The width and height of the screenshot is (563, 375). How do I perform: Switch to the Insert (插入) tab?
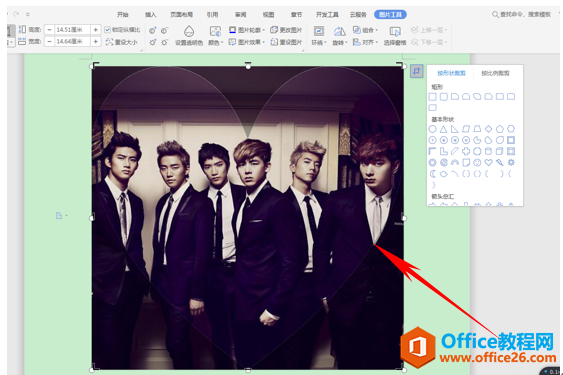point(151,14)
